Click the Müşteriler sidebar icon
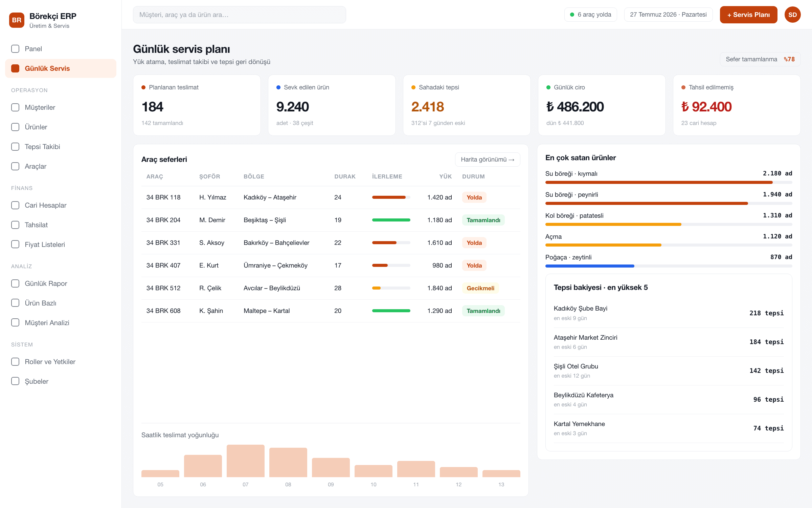The width and height of the screenshot is (812, 508). (x=15, y=107)
